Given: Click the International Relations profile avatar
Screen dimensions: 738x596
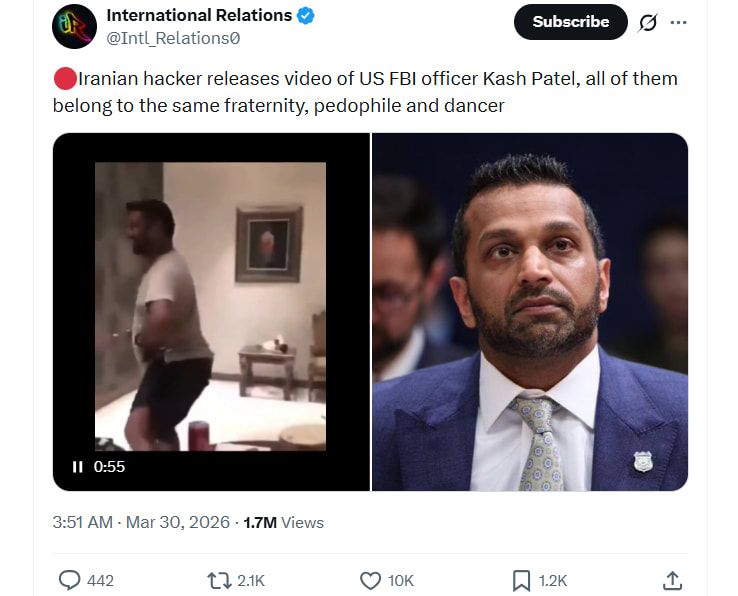Looking at the screenshot, I should coord(74,27).
